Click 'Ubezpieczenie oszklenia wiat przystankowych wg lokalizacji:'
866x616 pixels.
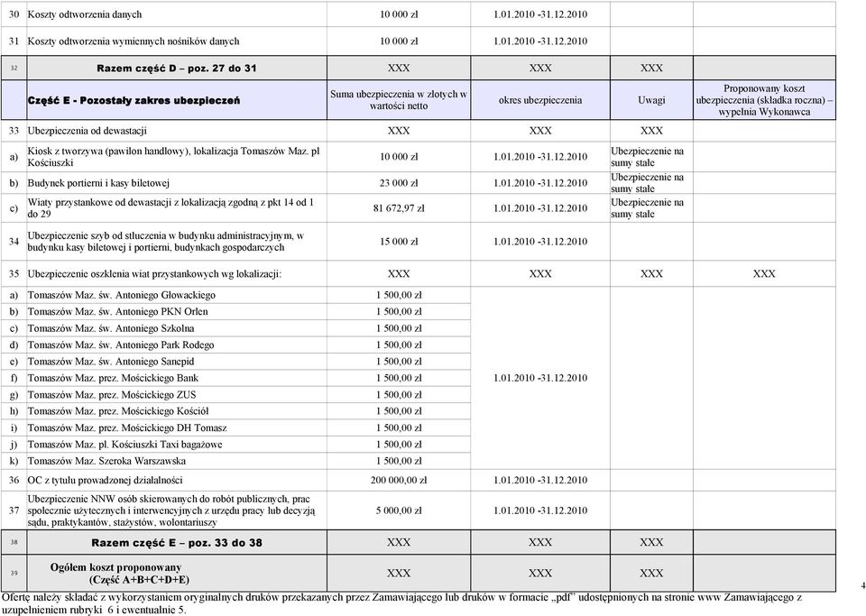[x=154, y=274]
